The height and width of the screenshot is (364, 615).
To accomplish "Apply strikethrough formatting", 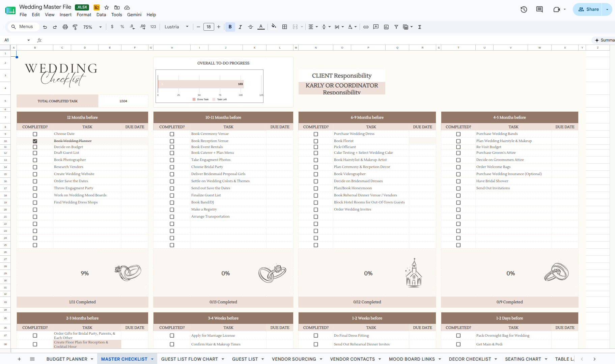I will click(x=251, y=27).
